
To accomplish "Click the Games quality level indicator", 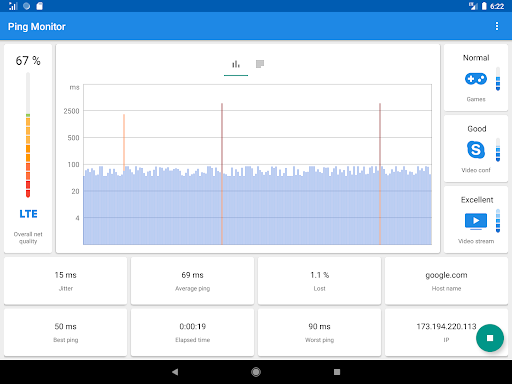I will [498, 79].
